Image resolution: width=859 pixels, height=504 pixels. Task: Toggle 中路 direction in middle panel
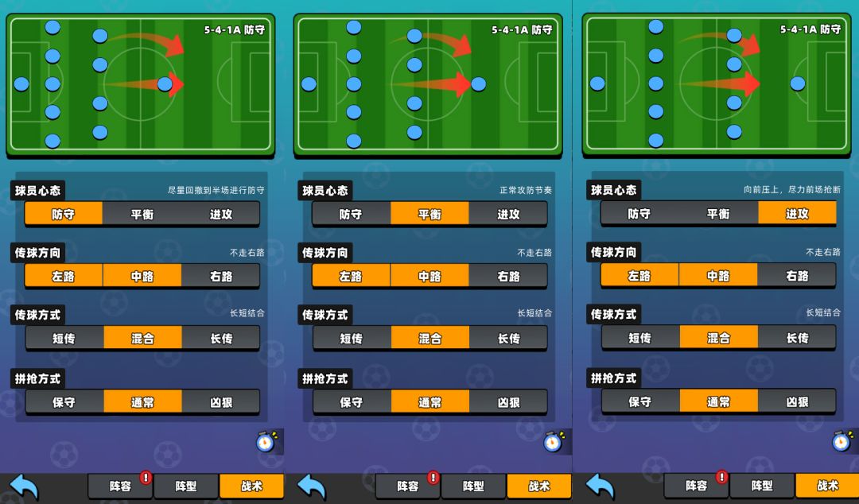(429, 276)
